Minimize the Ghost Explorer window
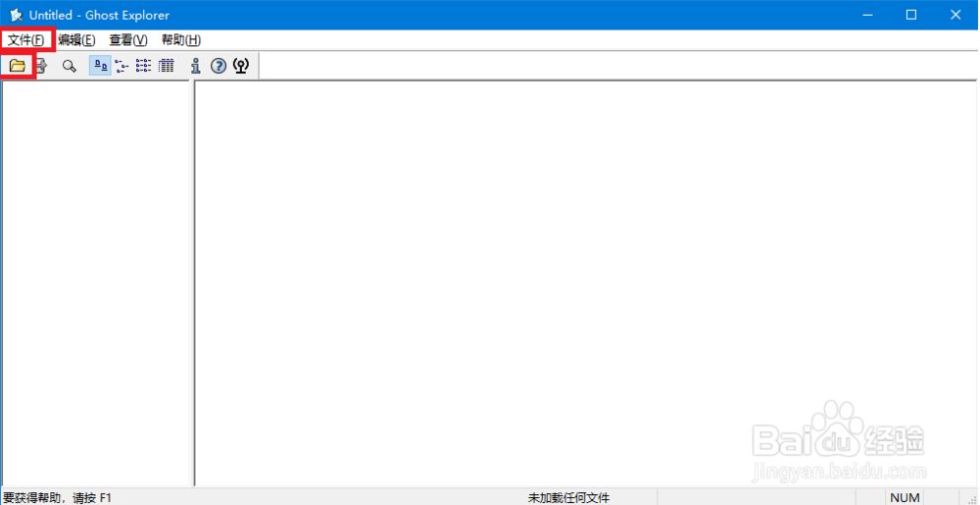Viewport: 980px width, 505px height. [x=867, y=15]
